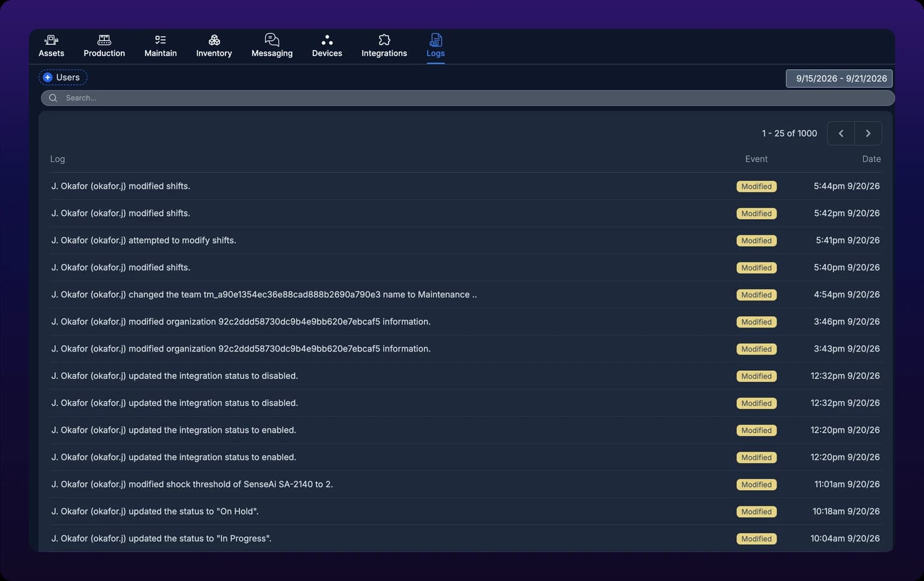Open the Production section icon
The image size is (924, 581).
(x=104, y=40)
